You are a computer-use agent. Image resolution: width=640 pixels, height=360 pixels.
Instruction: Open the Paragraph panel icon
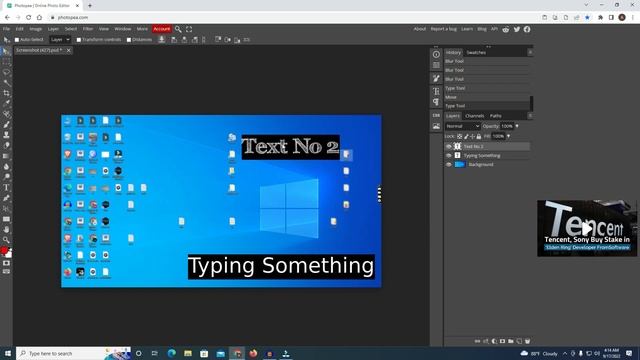(x=436, y=102)
